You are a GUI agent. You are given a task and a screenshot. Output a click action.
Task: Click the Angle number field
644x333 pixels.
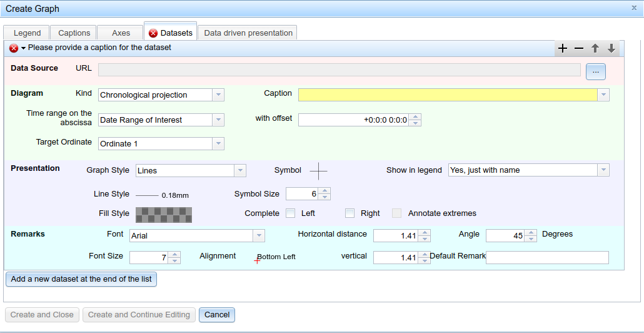[506, 235]
